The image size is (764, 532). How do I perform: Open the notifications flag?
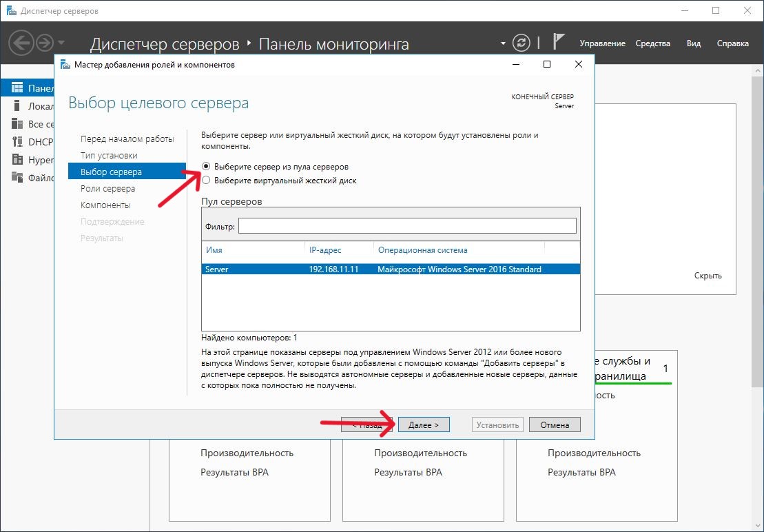click(557, 43)
